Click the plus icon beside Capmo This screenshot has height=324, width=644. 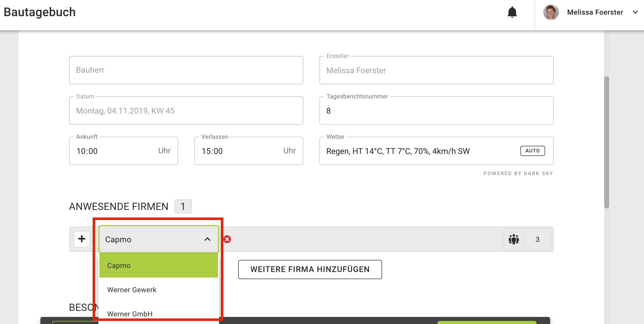pyautogui.click(x=82, y=239)
